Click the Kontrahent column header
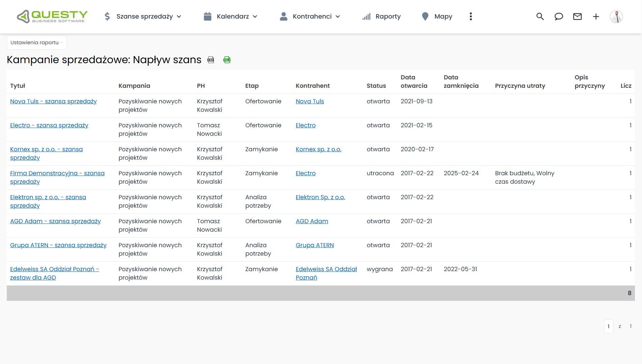Screen dimensions: 642x364 tap(313, 86)
